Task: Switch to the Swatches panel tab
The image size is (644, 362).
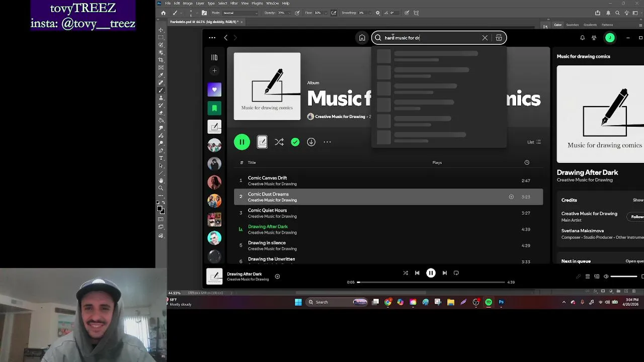Action: 573,25
